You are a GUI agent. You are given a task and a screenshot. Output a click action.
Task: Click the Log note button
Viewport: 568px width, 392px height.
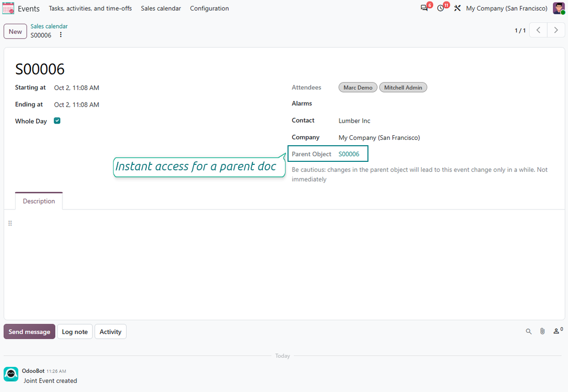[74, 332]
